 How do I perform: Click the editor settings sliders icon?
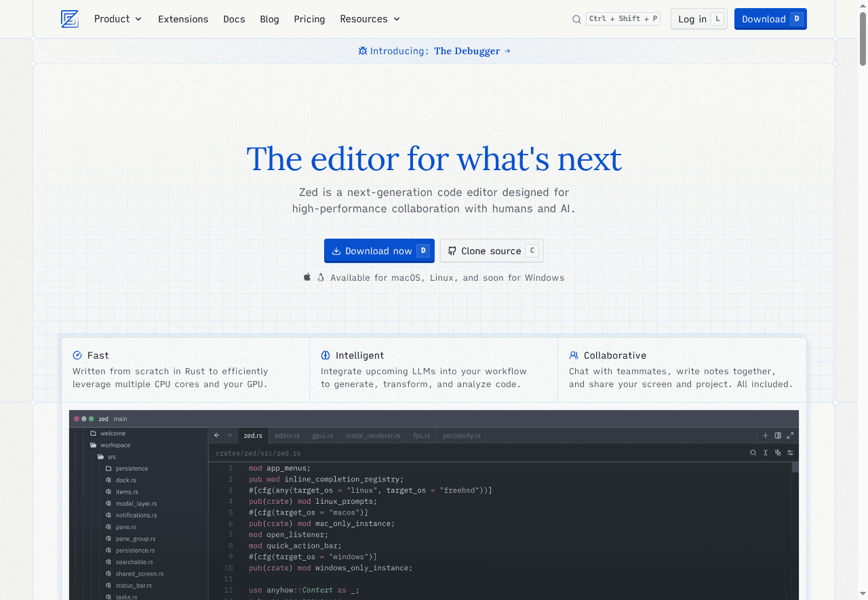[x=790, y=453]
